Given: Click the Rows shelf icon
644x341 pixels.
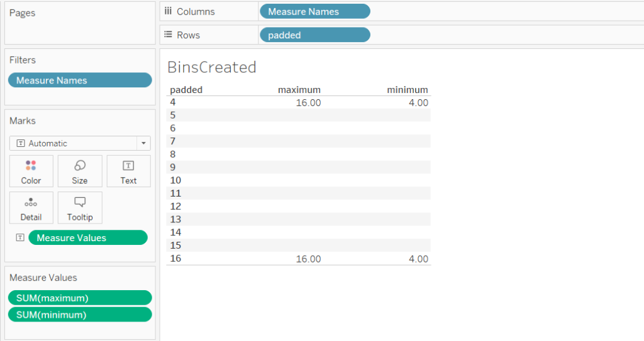Looking at the screenshot, I should pyautogui.click(x=168, y=35).
